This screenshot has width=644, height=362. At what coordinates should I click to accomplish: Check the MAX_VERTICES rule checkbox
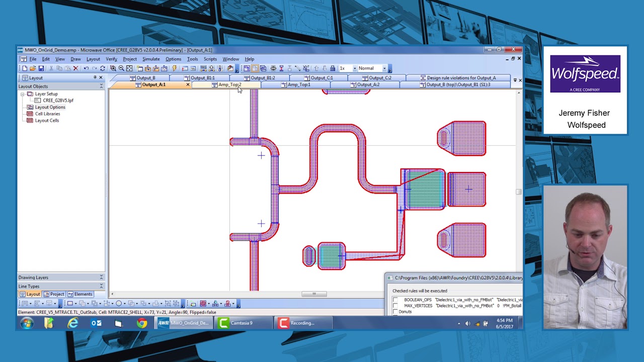pyautogui.click(x=395, y=306)
